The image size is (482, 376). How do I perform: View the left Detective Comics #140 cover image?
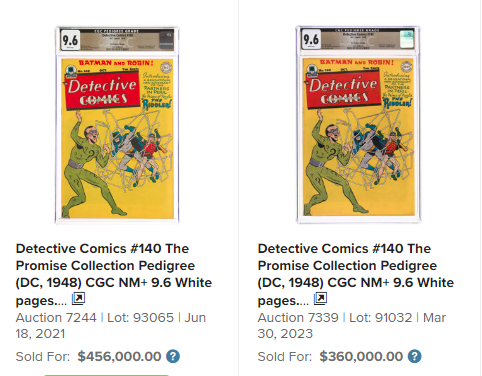117,125
